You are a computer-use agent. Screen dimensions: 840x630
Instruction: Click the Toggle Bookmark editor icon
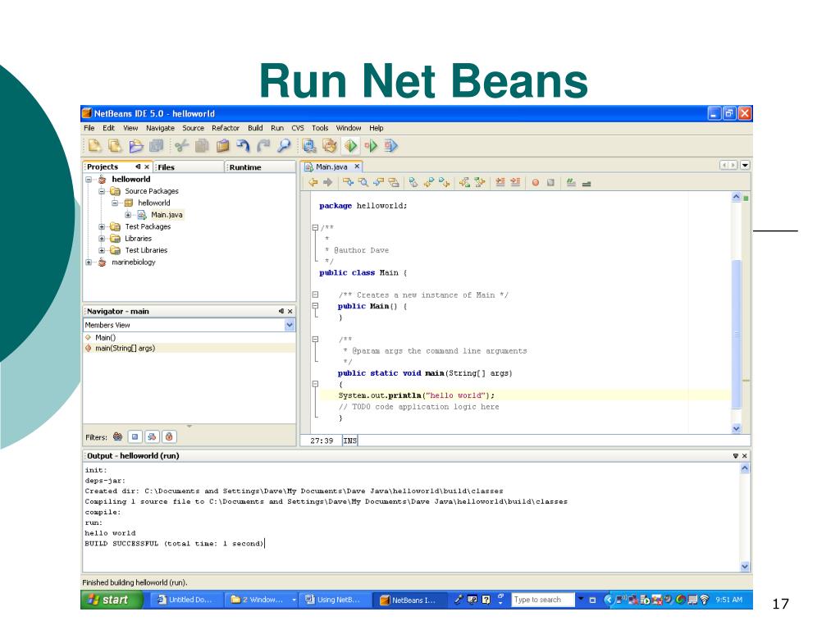pyautogui.click(x=413, y=183)
